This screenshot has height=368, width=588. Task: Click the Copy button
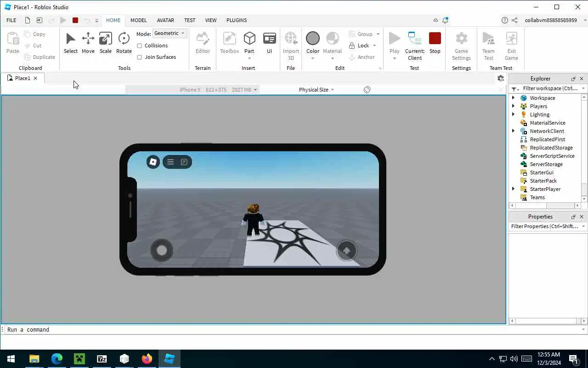click(x=35, y=34)
